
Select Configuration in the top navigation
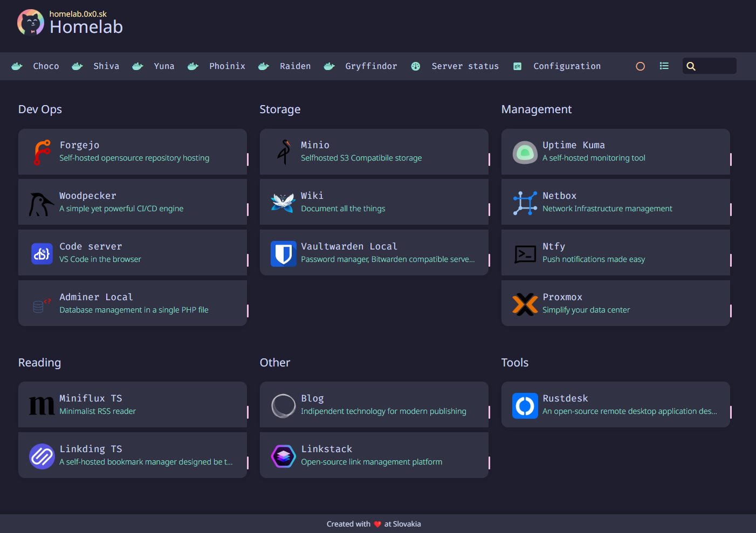(567, 66)
